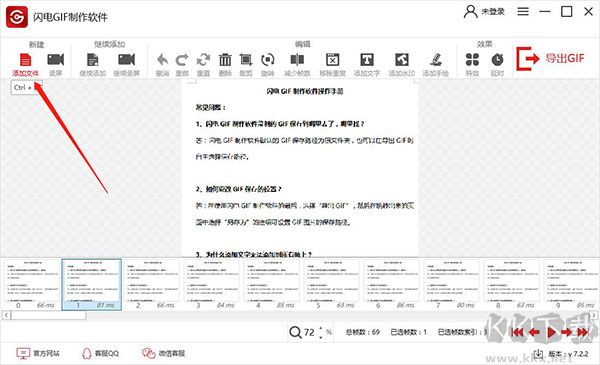Viewport: 600px width, 365px height.
Task: Select frame 3 thumbnail
Action: pos(212,285)
